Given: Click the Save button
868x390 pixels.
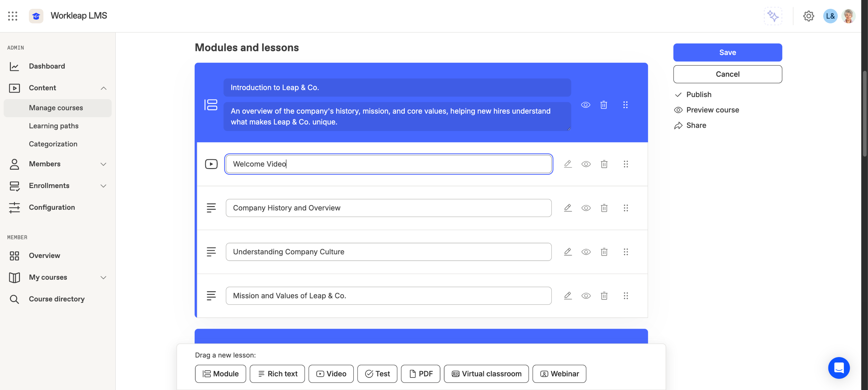Looking at the screenshot, I should (727, 53).
